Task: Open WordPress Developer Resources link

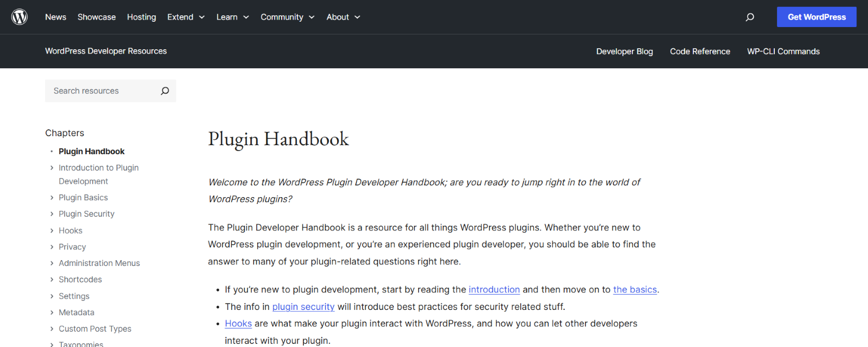Action: 106,51
